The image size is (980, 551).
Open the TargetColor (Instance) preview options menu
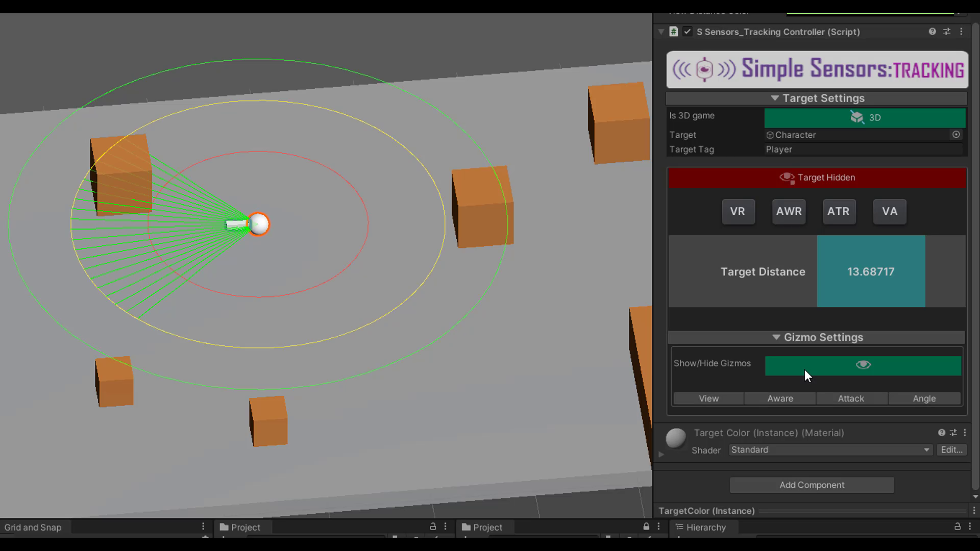[x=974, y=511]
